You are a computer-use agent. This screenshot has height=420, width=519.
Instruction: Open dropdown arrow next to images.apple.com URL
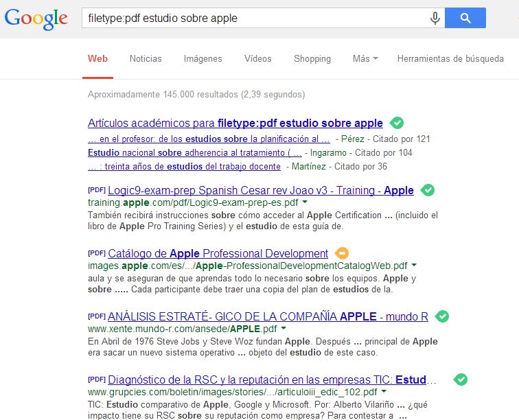pos(414,266)
